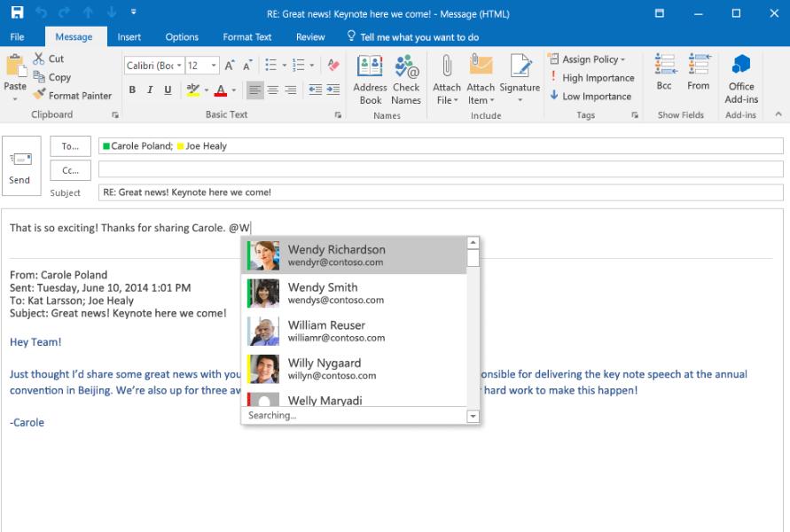Image resolution: width=790 pixels, height=532 pixels.
Task: Open Office Add-ins
Action: 741,79
